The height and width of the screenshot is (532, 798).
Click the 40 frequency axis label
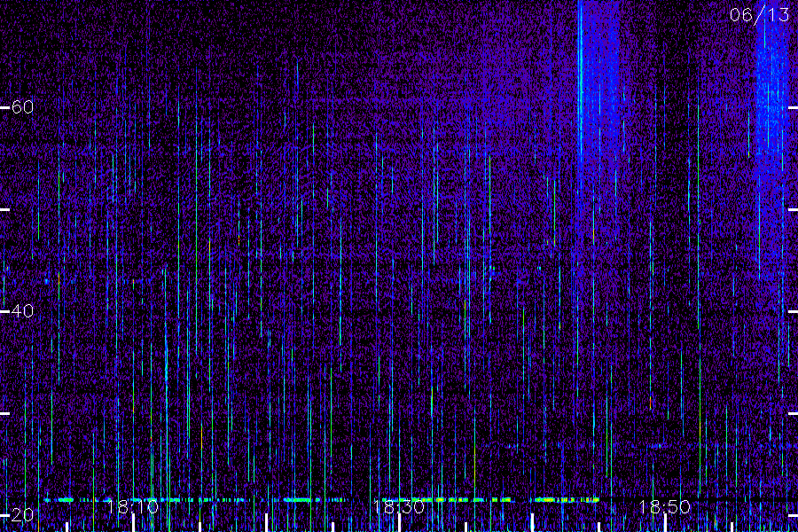22,310
